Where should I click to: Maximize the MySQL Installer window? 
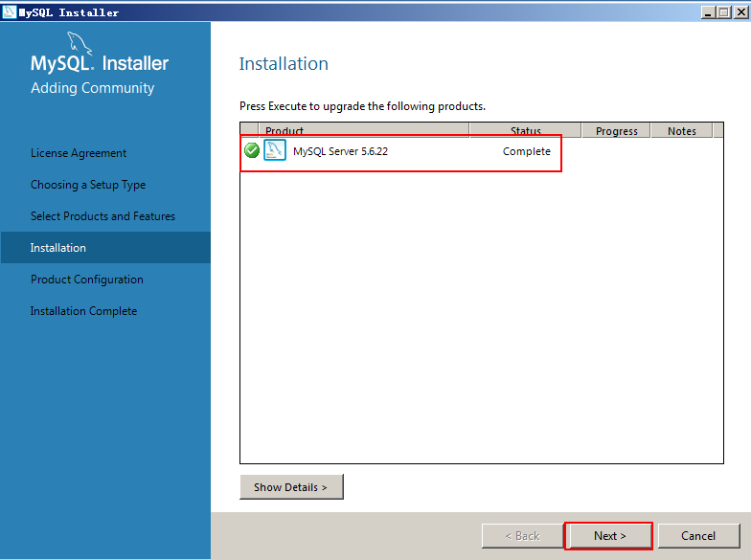click(724, 12)
